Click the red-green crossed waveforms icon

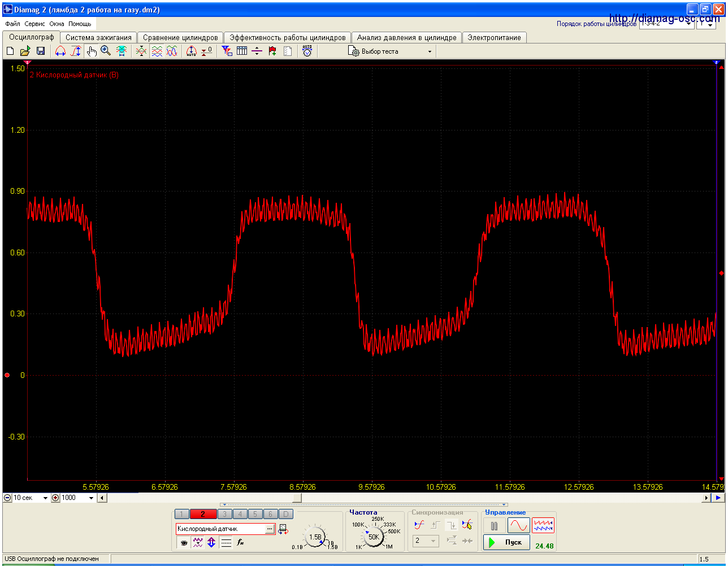(x=141, y=51)
